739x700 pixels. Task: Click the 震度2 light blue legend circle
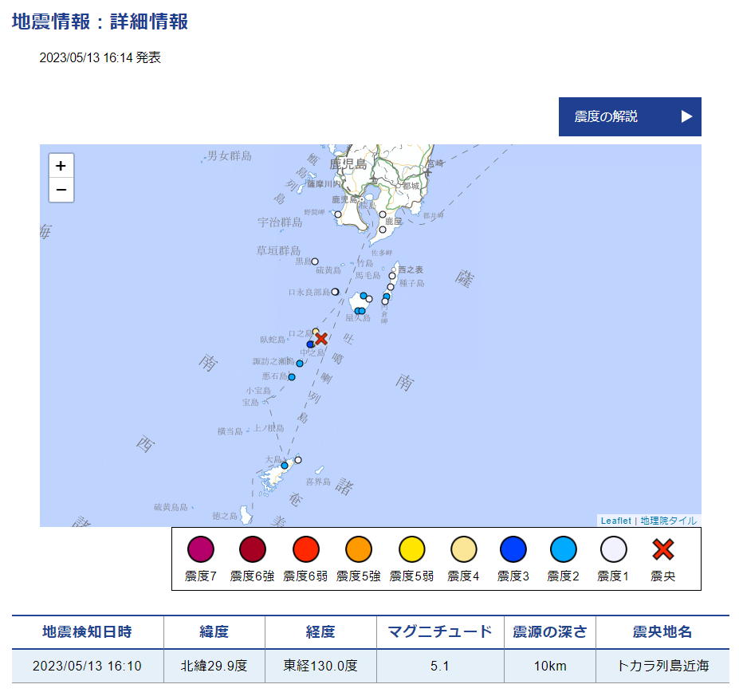point(564,549)
